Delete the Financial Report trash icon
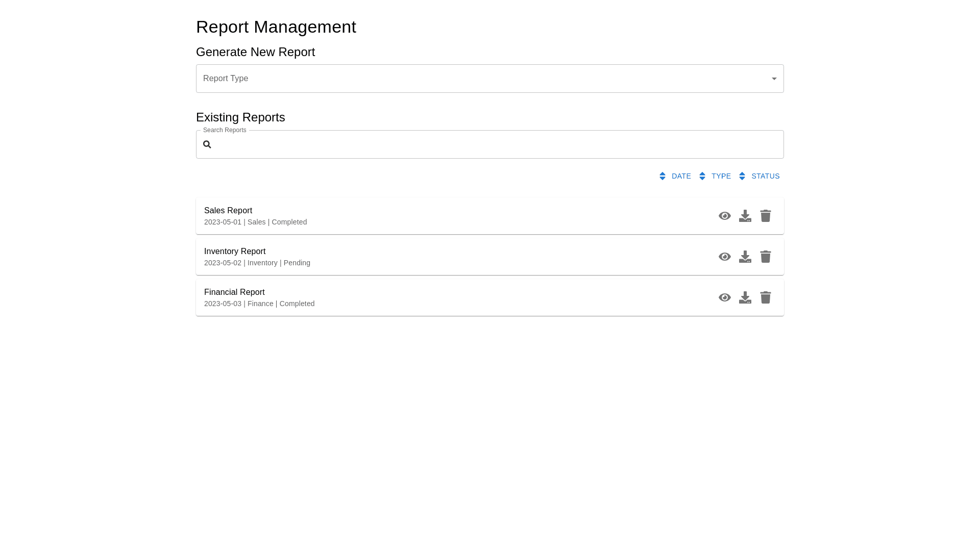This screenshot has width=980, height=551. (x=765, y=297)
